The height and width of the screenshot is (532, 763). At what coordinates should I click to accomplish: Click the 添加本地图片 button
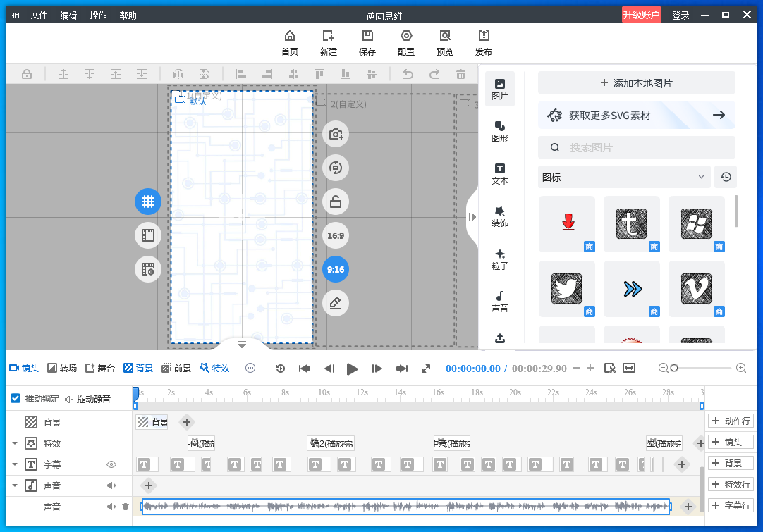pyautogui.click(x=636, y=82)
